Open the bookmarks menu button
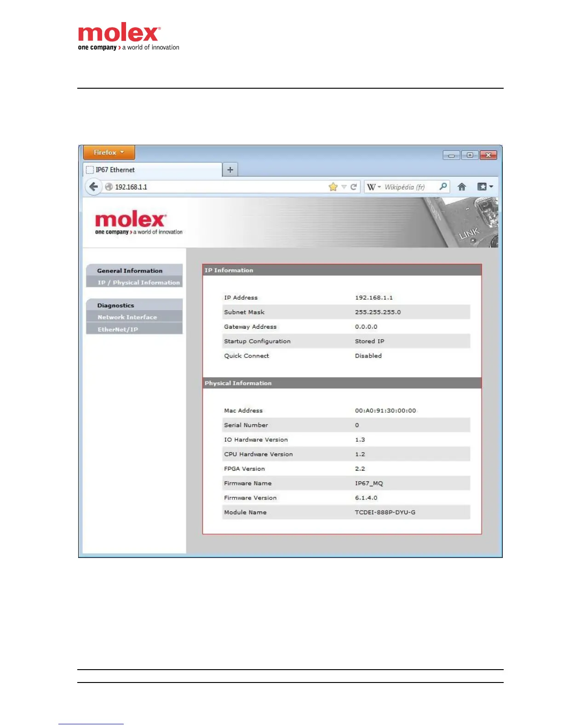The height and width of the screenshot is (728, 563). click(x=485, y=187)
